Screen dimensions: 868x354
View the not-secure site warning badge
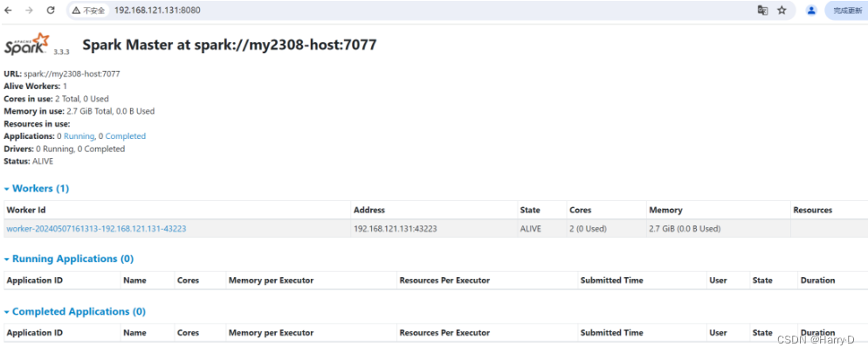pyautogui.click(x=88, y=10)
